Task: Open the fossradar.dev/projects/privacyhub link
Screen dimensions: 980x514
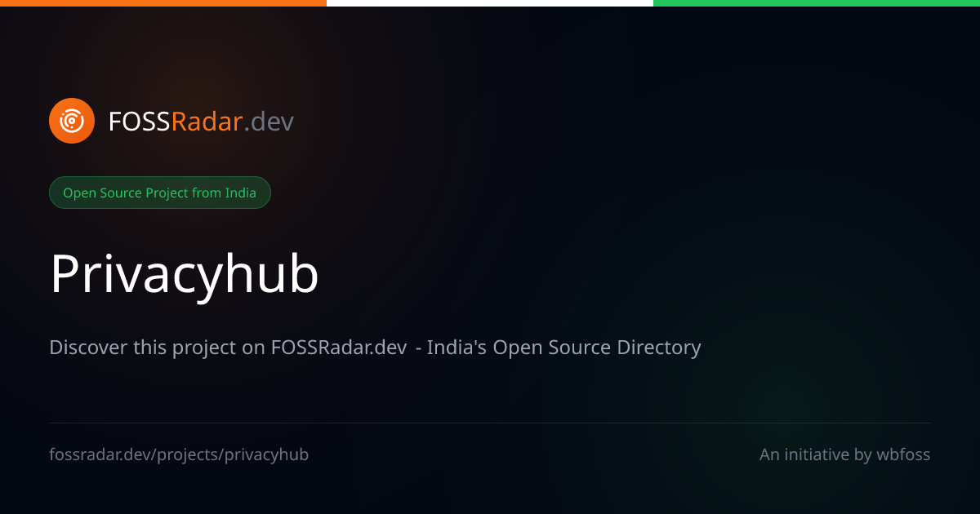Action: click(x=179, y=454)
